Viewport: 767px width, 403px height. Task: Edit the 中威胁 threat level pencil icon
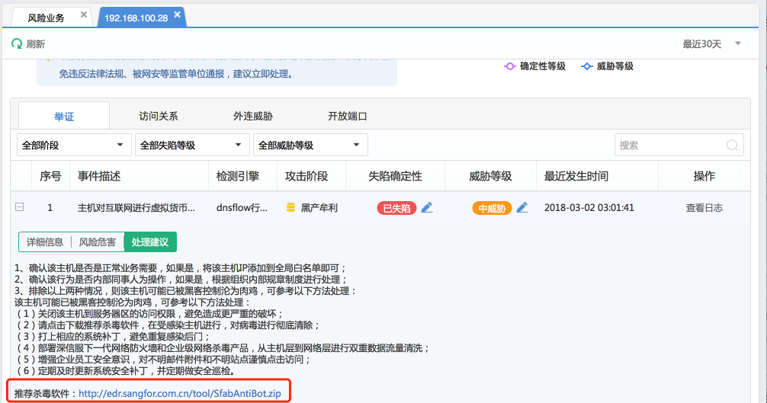pos(522,207)
